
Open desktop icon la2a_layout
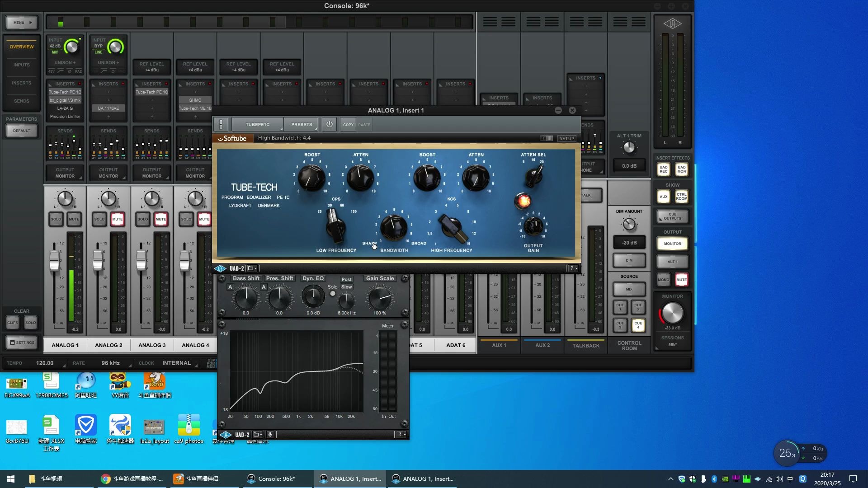[x=154, y=432]
